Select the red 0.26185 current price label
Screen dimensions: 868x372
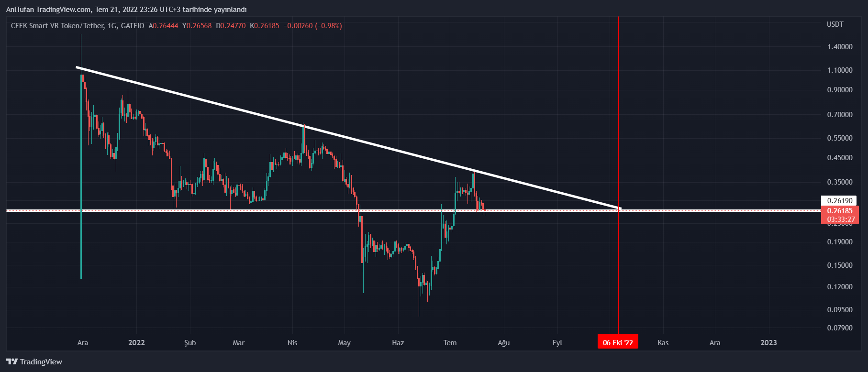tap(840, 211)
